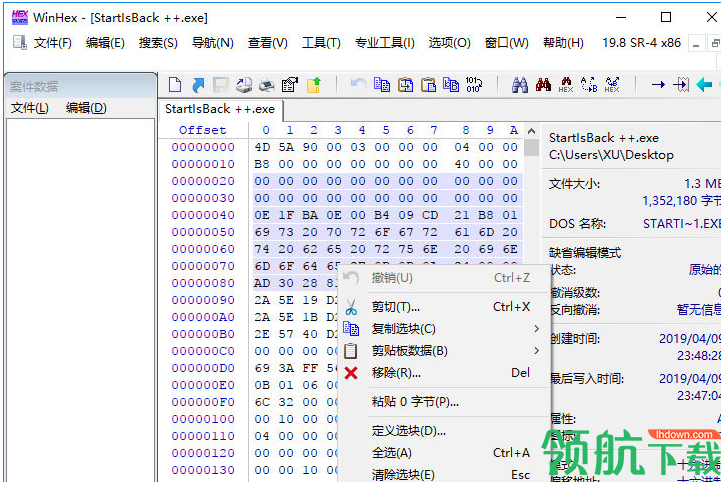
Task: Choose 粘贴 0 字节(P)... context entry
Action: pyautogui.click(x=445, y=402)
